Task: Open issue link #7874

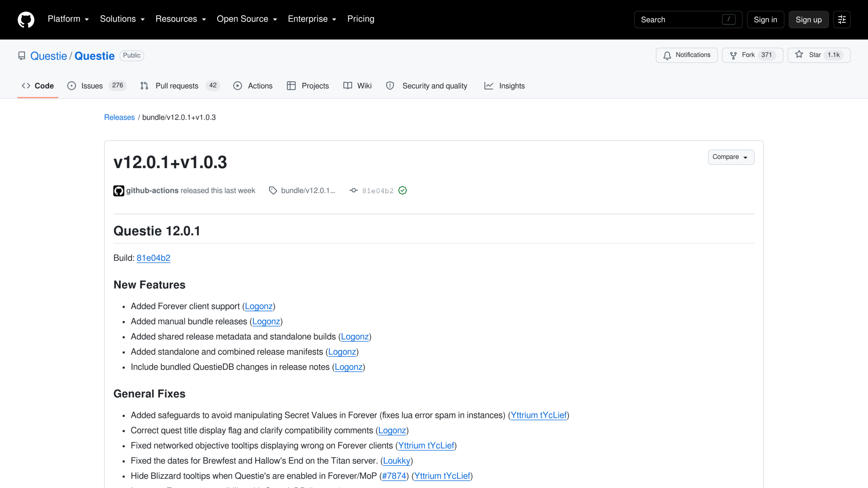Action: pyautogui.click(x=394, y=476)
